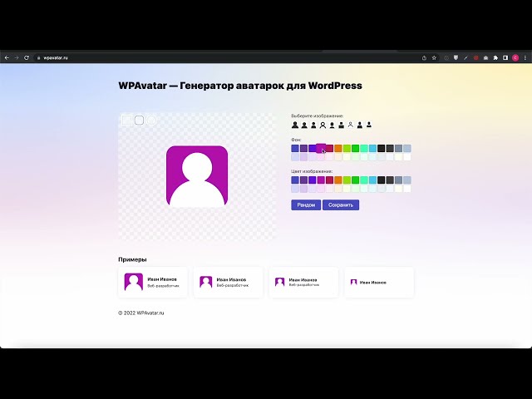Set Цвет изображения to mint
Screen dimensions: 532x399
pos(364,180)
